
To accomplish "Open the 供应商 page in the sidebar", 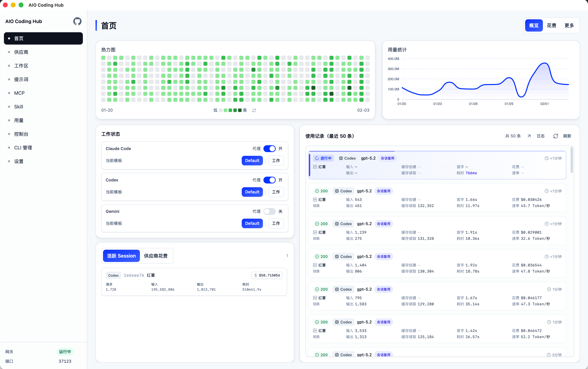I will coord(43,52).
